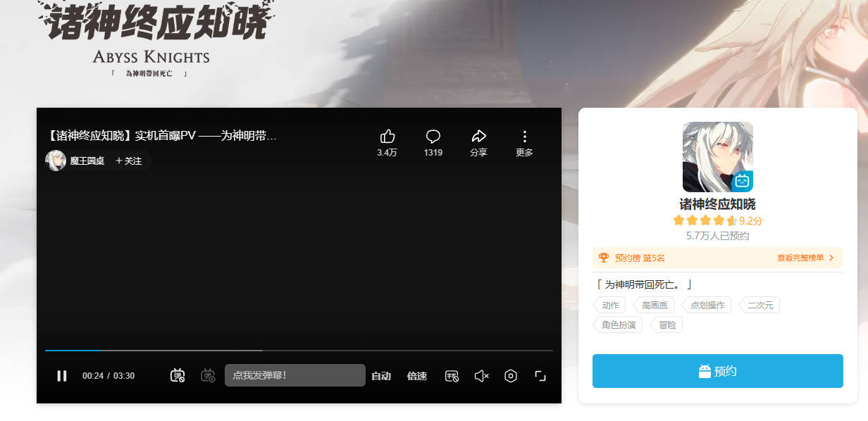Click the star rating row

tap(704, 220)
